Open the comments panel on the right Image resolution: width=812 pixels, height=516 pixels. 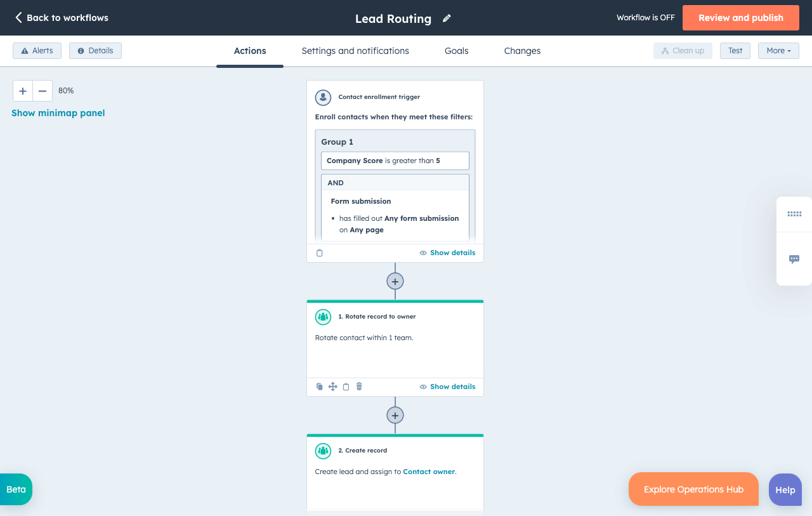[794, 259]
